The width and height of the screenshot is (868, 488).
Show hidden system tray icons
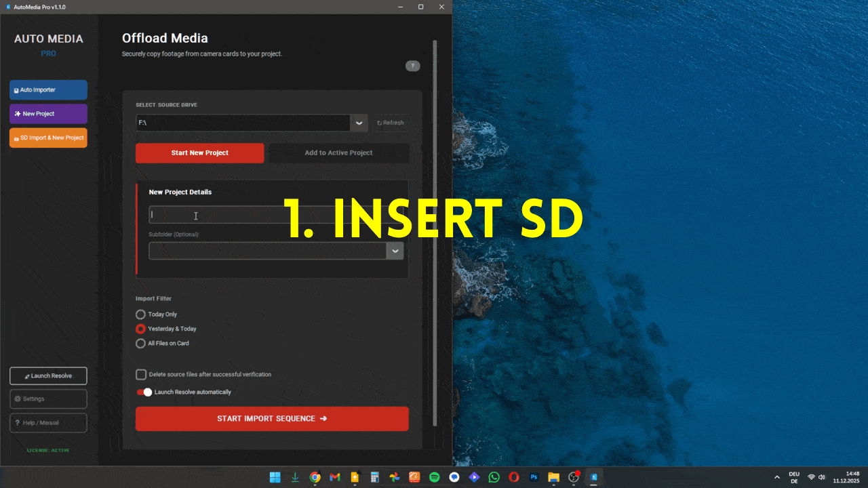pos(777,477)
